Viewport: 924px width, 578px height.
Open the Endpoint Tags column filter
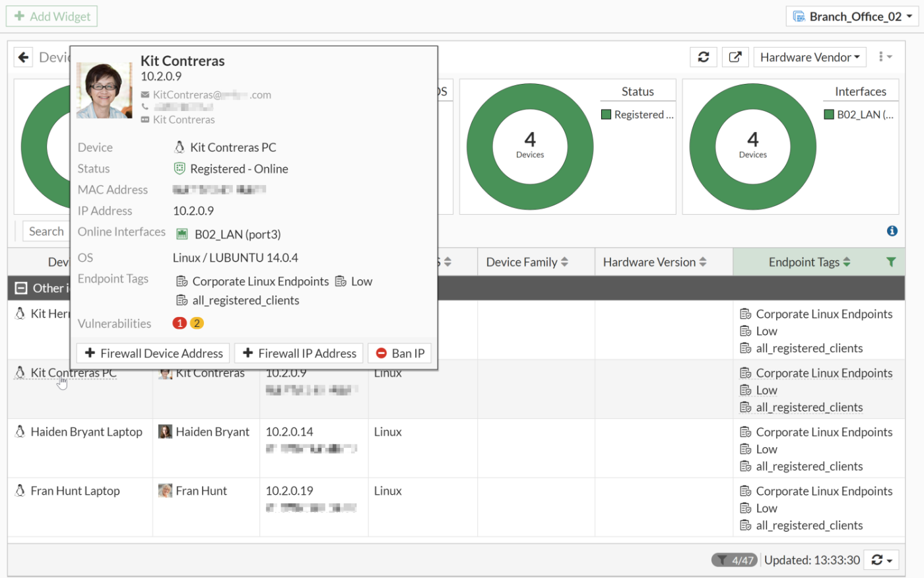[x=892, y=262]
